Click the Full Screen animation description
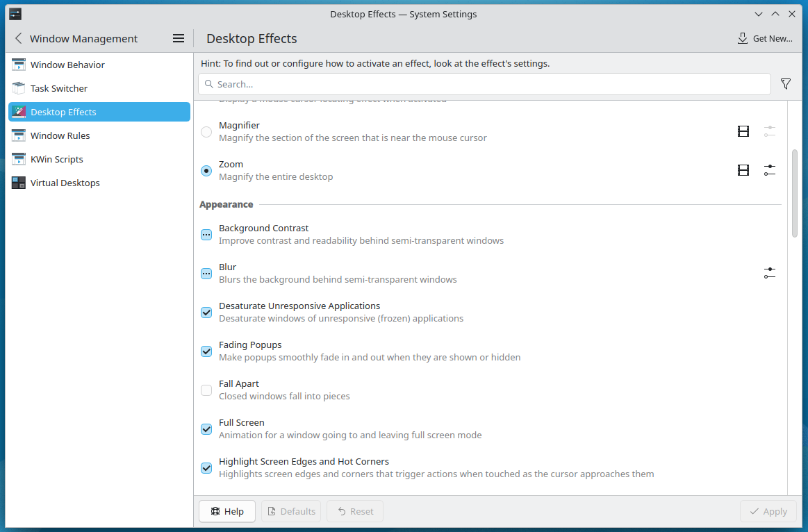Viewport: 808px width, 532px height. [350, 435]
